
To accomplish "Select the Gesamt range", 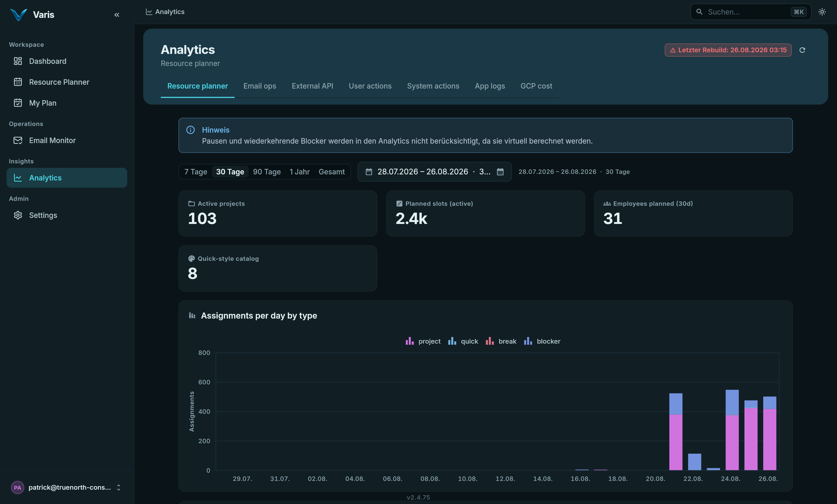I will click(x=331, y=172).
